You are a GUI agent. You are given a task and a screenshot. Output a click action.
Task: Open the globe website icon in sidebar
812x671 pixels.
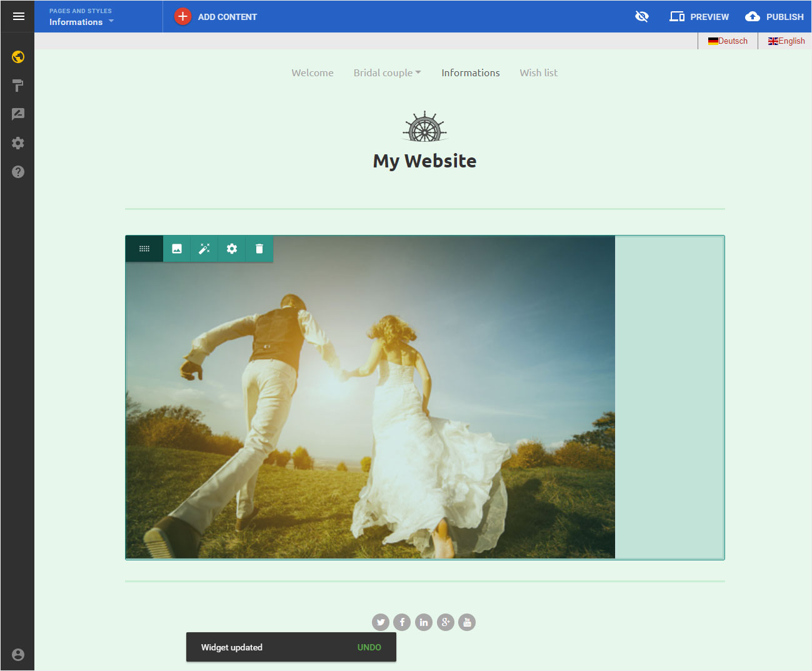[18, 57]
